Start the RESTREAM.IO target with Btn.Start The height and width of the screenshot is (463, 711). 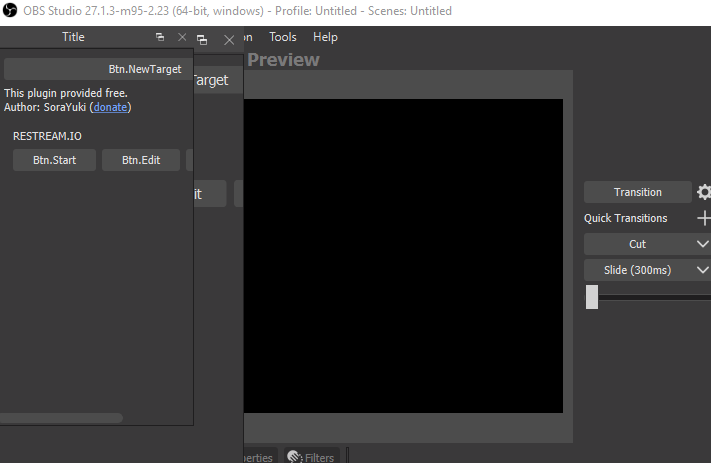click(x=54, y=160)
